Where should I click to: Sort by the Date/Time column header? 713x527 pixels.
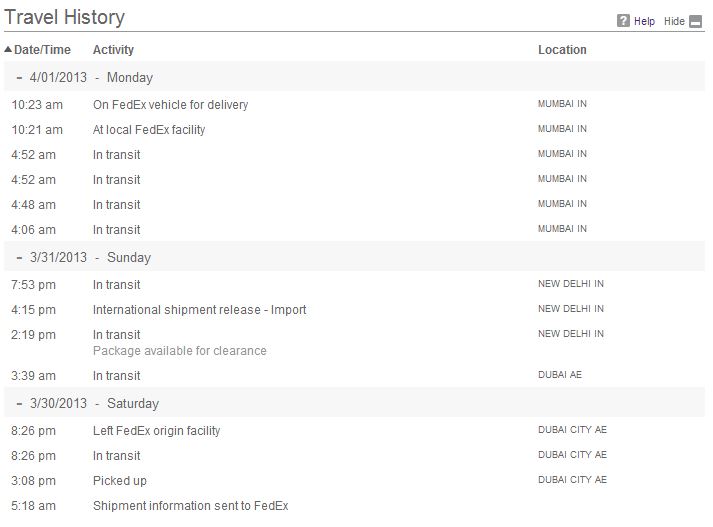pos(42,50)
